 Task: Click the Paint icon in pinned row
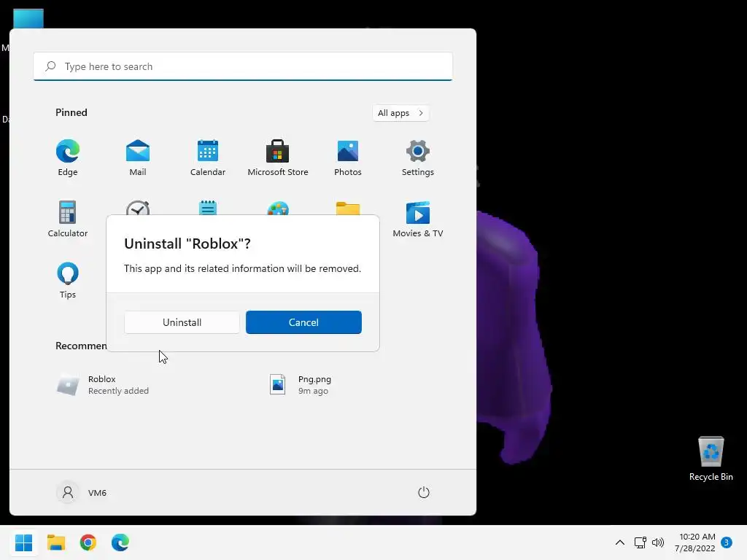tap(278, 208)
